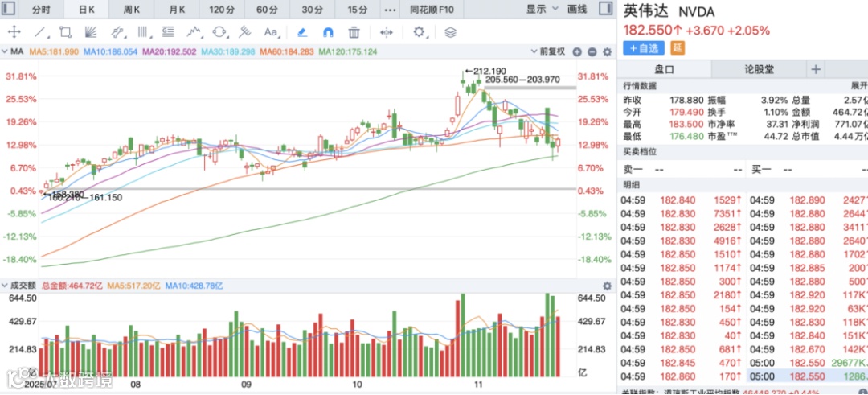The height and width of the screenshot is (395, 868).
Task: Zoom in chart with plus icon
Action: click(577, 52)
